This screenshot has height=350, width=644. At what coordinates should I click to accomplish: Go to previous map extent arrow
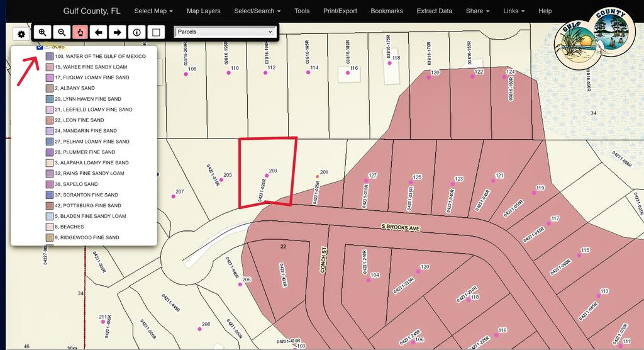[99, 32]
